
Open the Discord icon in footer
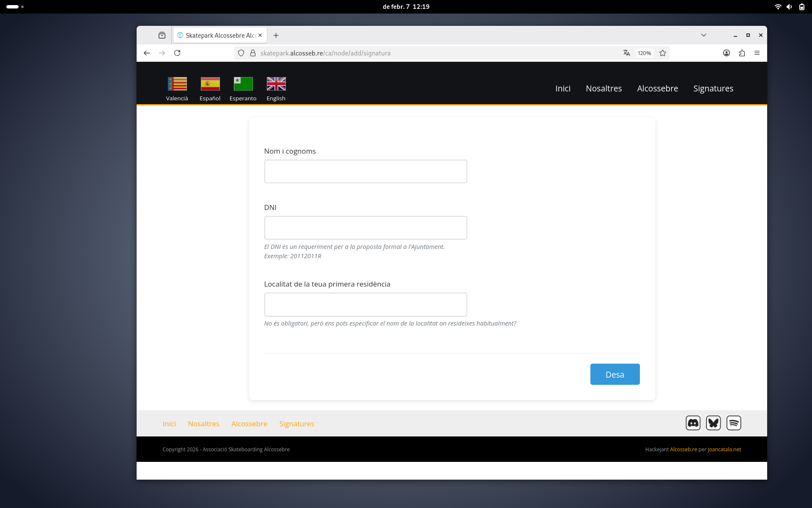pyautogui.click(x=693, y=423)
